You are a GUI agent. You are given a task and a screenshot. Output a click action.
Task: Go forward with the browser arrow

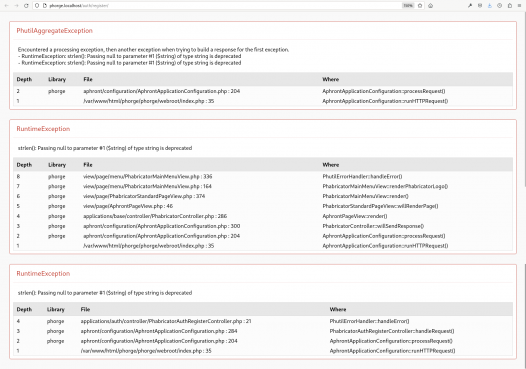[x=16, y=6]
